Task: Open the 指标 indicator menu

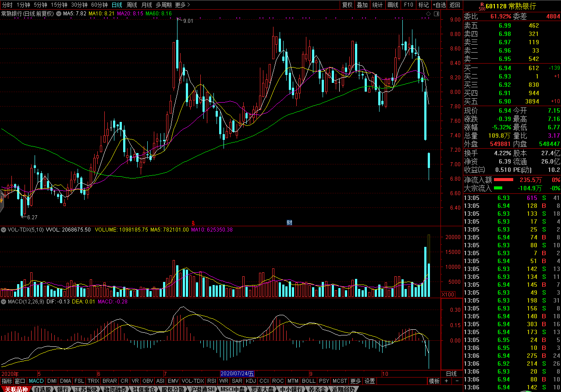Action: [7, 381]
